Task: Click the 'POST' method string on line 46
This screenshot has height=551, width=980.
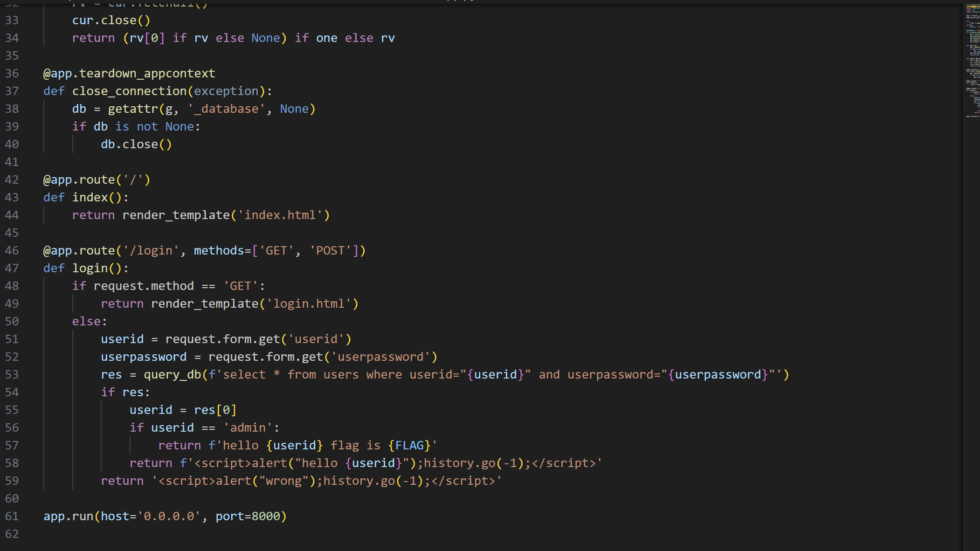Action: tap(330, 251)
